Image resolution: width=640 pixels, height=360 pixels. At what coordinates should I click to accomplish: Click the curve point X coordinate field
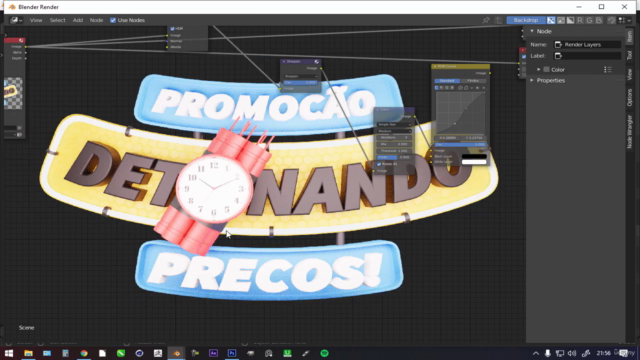click(447, 138)
